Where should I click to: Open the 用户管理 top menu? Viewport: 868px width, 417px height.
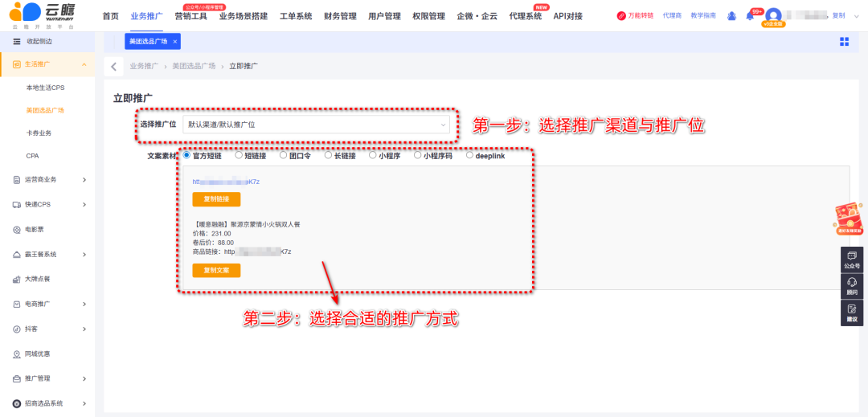(384, 16)
